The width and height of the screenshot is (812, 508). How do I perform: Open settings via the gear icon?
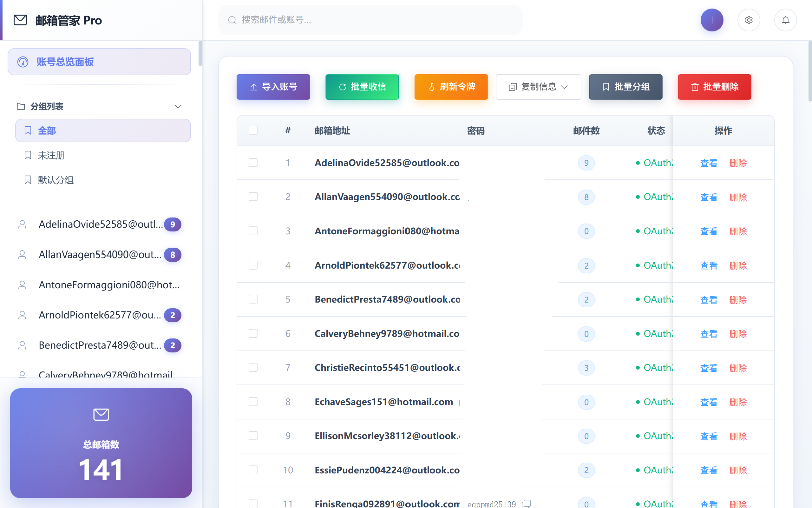click(x=749, y=20)
